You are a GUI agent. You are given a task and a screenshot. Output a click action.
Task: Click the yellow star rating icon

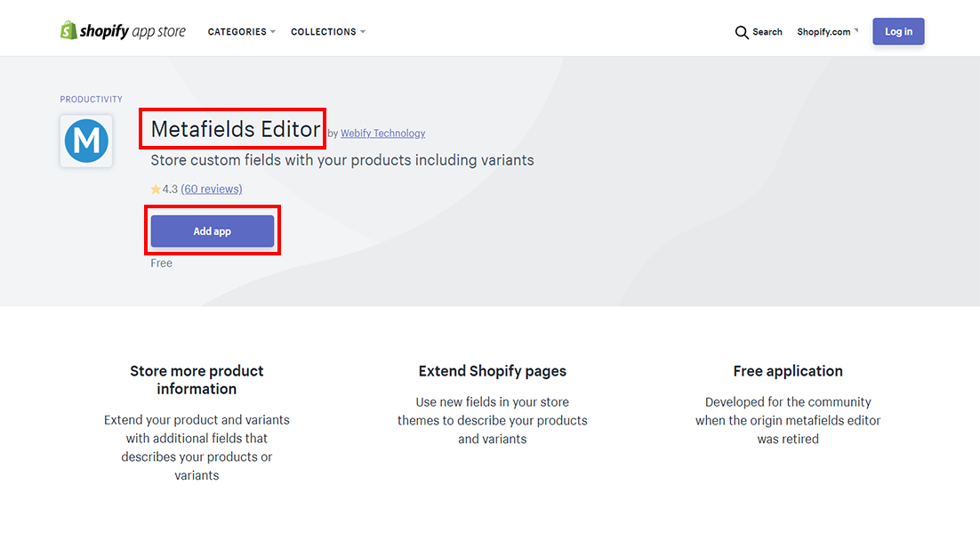click(156, 190)
